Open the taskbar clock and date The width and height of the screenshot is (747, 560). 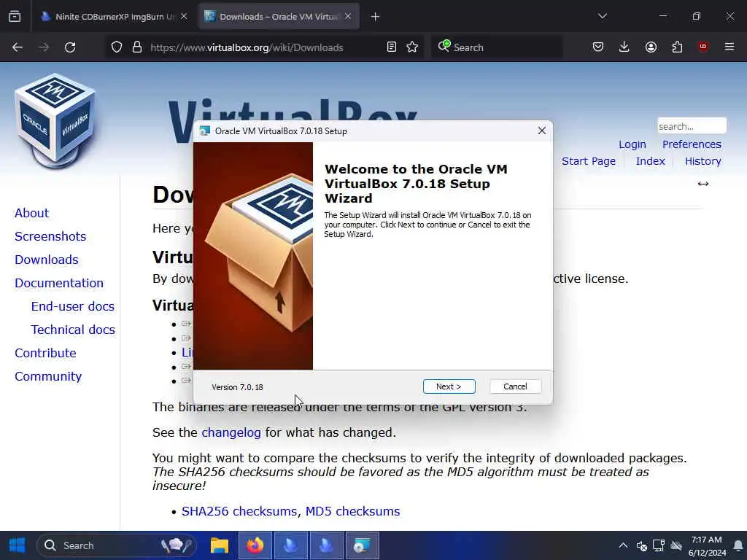[x=707, y=545]
